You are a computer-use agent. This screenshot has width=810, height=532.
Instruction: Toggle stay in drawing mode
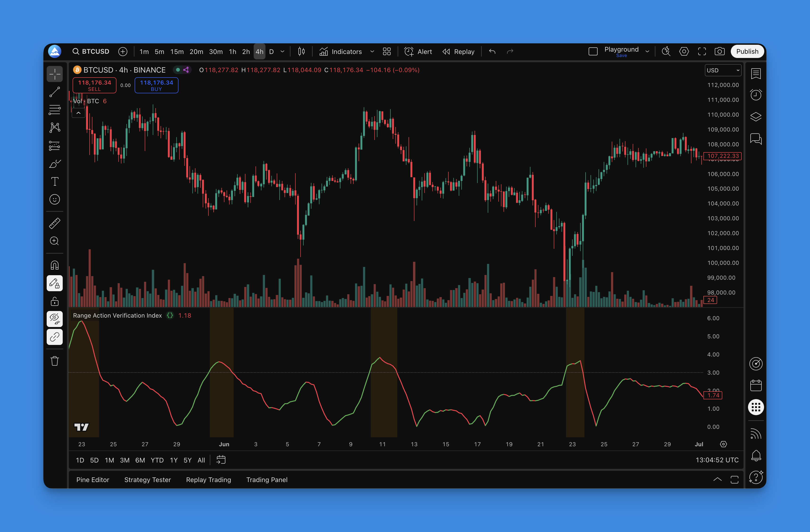point(54,283)
